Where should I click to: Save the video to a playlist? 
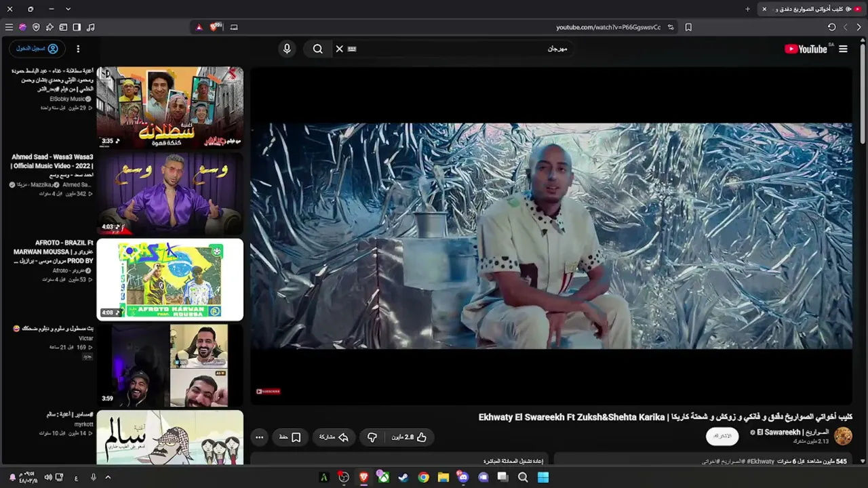tap(290, 437)
